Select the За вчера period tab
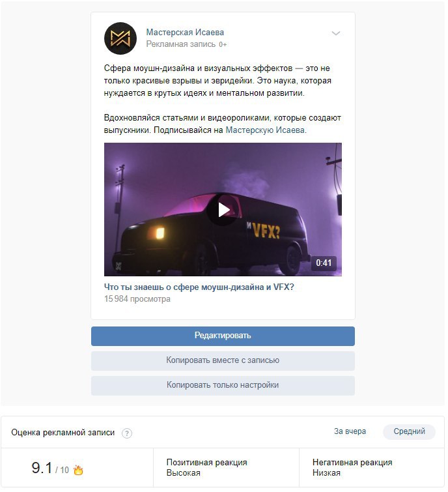Image resolution: width=448 pixels, height=492 pixels. pos(350,431)
